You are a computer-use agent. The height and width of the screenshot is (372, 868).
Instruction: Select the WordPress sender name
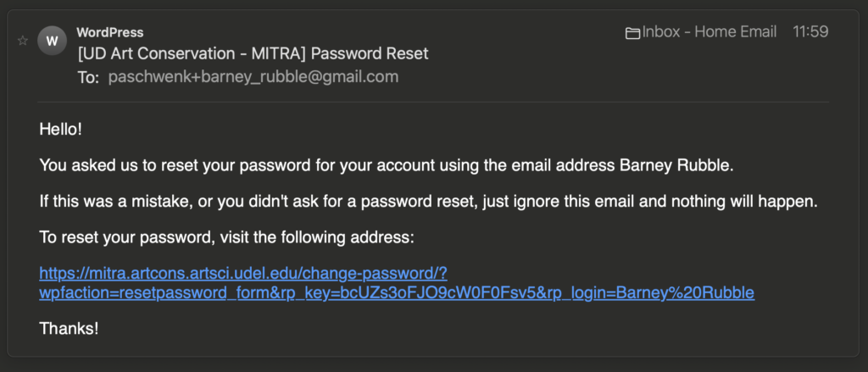[110, 32]
